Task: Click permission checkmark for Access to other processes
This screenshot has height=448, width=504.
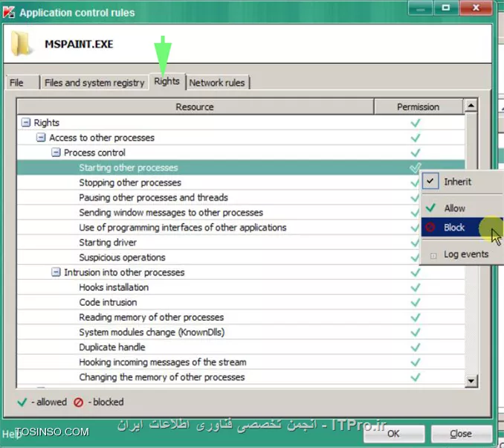Action: (416, 138)
